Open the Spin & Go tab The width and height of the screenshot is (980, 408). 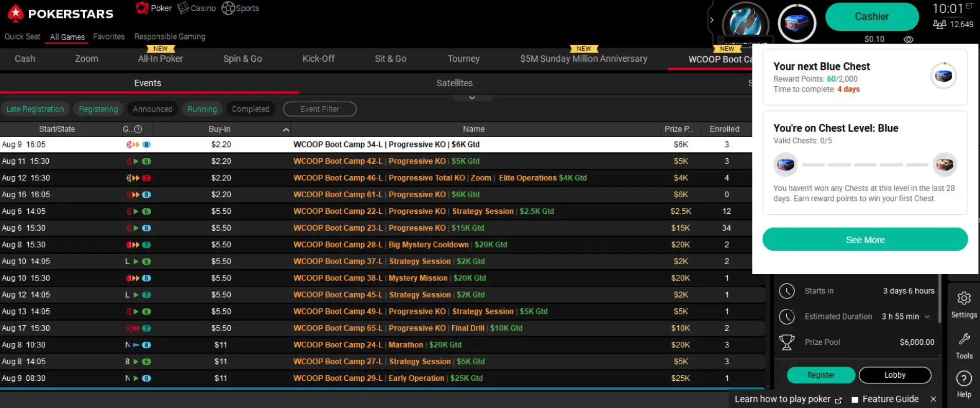[x=243, y=59]
